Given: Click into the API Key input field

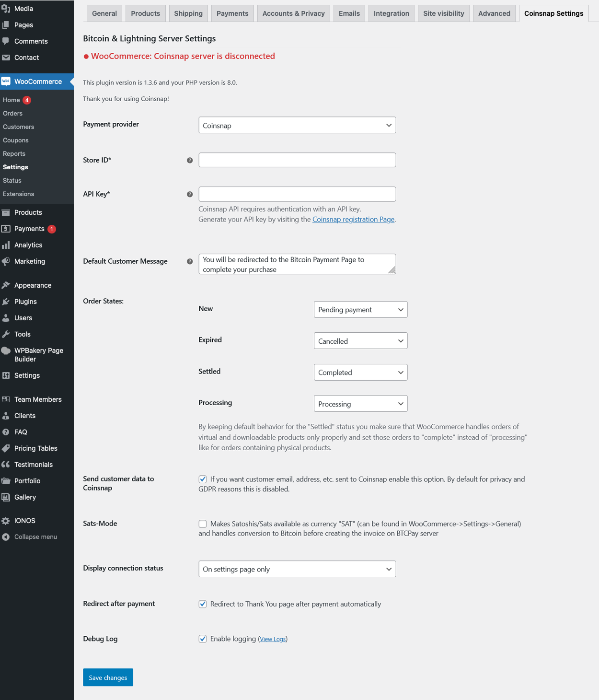Looking at the screenshot, I should (297, 194).
